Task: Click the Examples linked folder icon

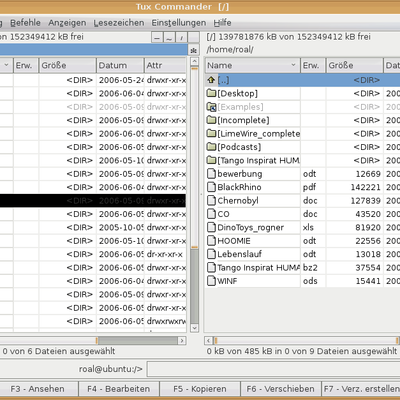Action: tap(211, 107)
